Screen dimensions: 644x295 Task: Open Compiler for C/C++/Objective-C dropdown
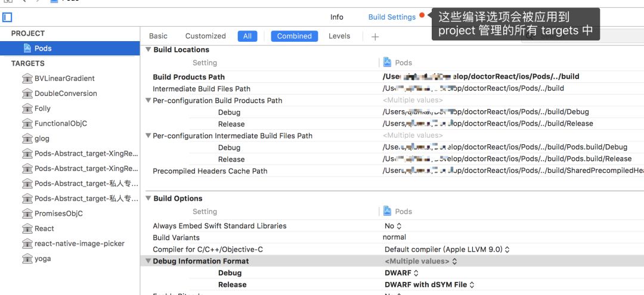click(x=447, y=250)
